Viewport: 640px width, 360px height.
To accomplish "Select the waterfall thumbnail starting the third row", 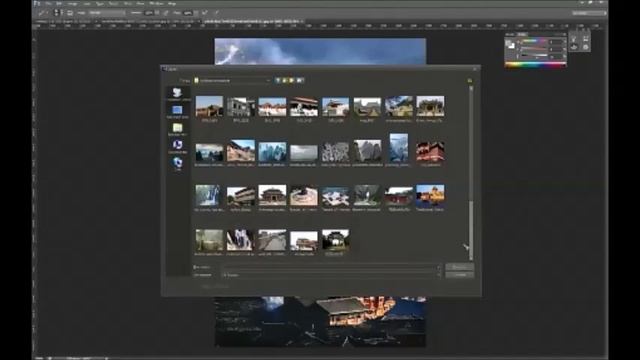I will click(x=209, y=196).
